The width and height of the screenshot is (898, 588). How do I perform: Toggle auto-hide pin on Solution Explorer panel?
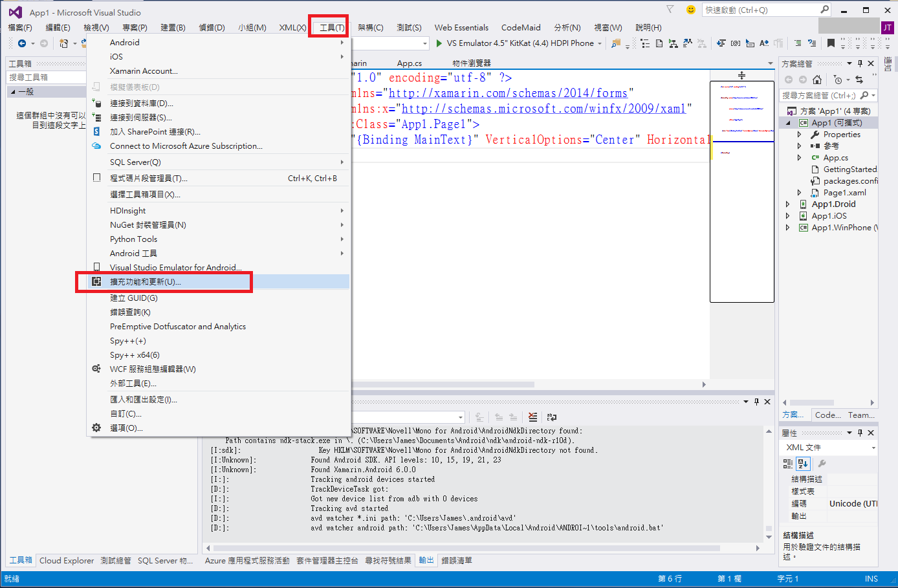pyautogui.click(x=860, y=63)
